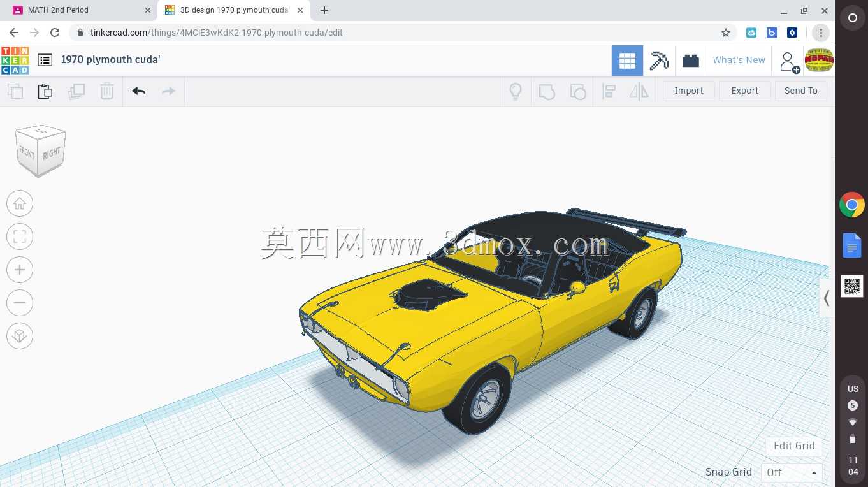868x487 pixels.
Task: Click Fit all in view button
Action: click(x=20, y=236)
